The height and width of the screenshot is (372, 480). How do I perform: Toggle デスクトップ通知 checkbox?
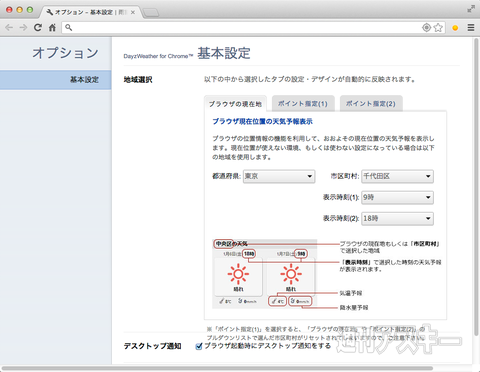tap(199, 346)
